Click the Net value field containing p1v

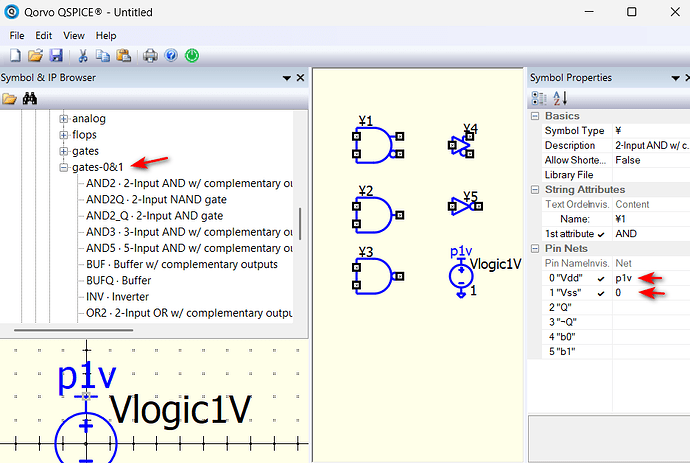(650, 277)
